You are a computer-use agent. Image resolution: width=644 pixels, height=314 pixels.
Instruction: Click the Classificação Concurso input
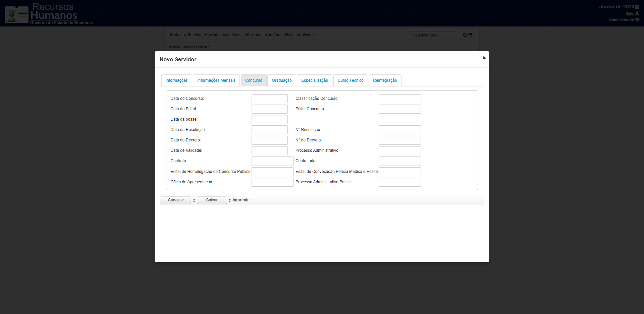coord(400,99)
